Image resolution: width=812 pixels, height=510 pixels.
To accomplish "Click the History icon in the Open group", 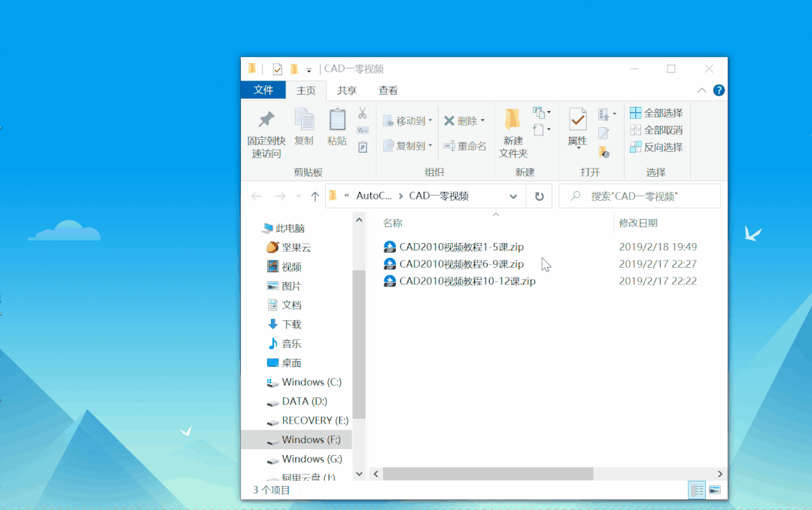I will pos(604,152).
